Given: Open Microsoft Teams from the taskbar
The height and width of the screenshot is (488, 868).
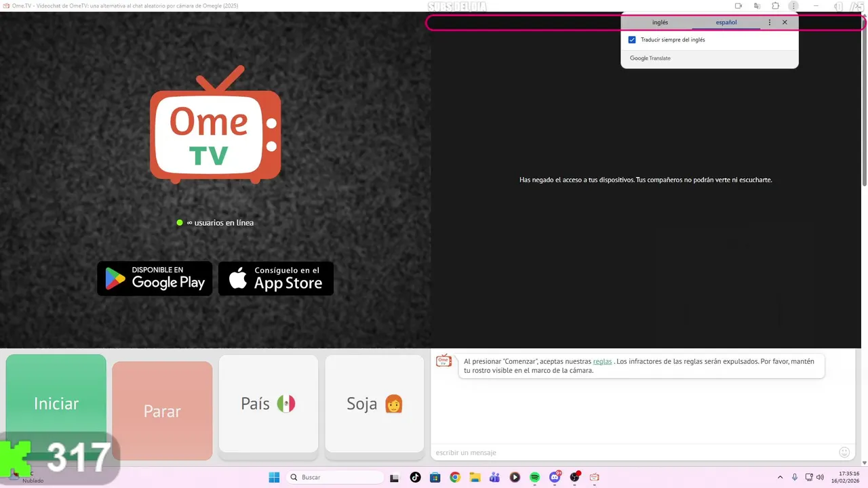Looking at the screenshot, I should tap(495, 477).
